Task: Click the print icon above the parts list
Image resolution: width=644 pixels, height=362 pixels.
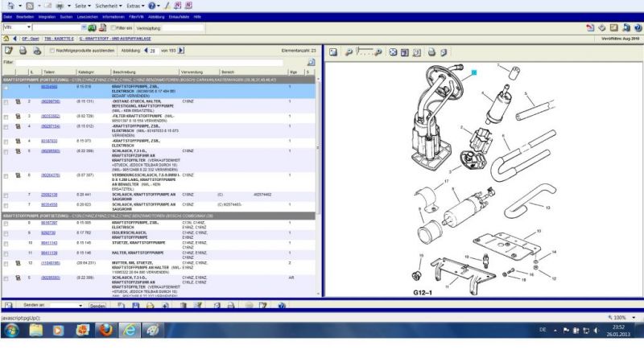Action: [23, 51]
